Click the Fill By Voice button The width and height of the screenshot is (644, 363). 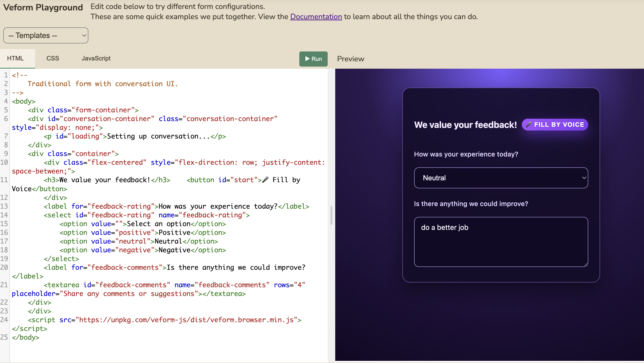(x=555, y=124)
